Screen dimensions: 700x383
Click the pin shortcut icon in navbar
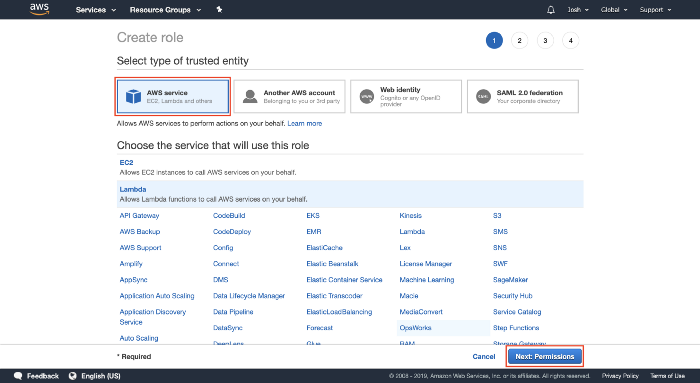pos(219,9)
